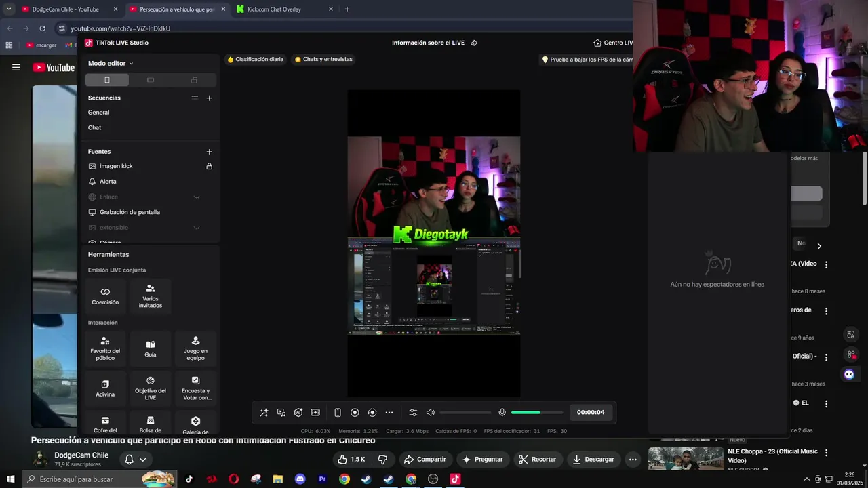Click the replay capture icon next to record

[372, 412]
